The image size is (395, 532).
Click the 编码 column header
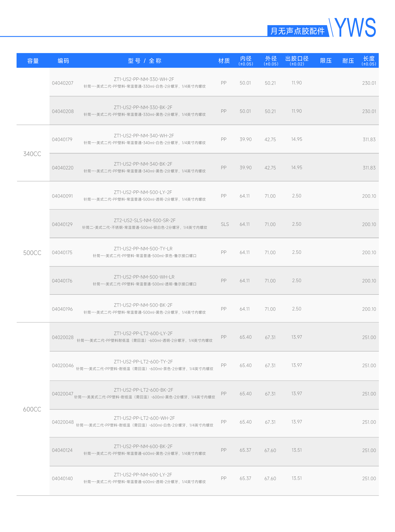click(x=63, y=61)
